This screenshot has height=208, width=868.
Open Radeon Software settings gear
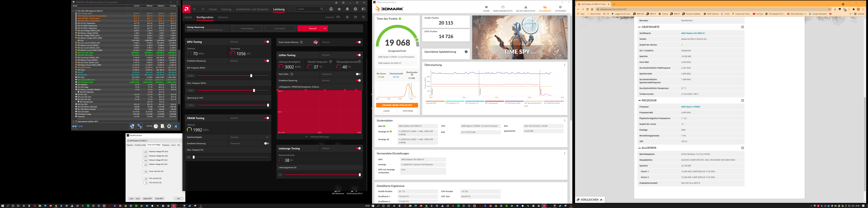pyautogui.click(x=355, y=9)
